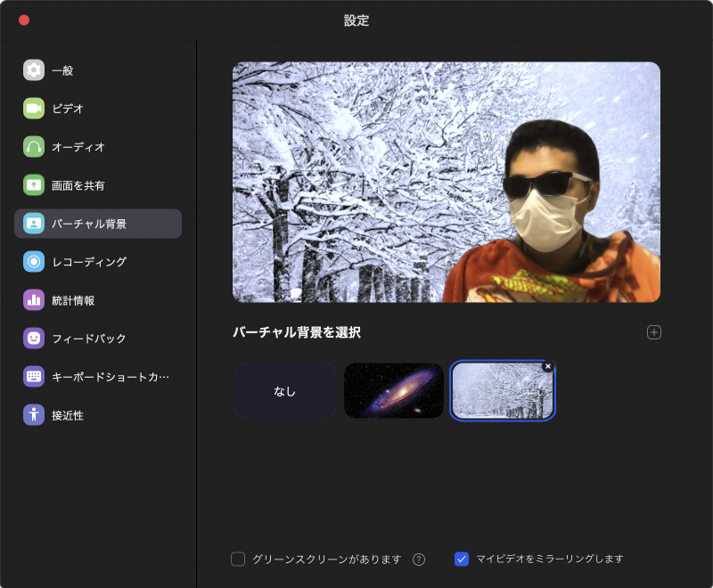Open the フィードバック smiley icon
The width and height of the screenshot is (713, 588).
(x=34, y=338)
